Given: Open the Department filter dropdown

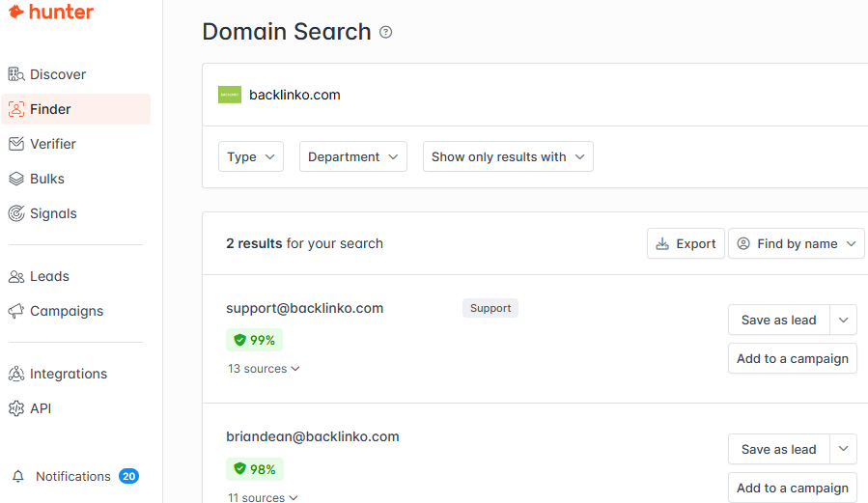Looking at the screenshot, I should (x=353, y=156).
